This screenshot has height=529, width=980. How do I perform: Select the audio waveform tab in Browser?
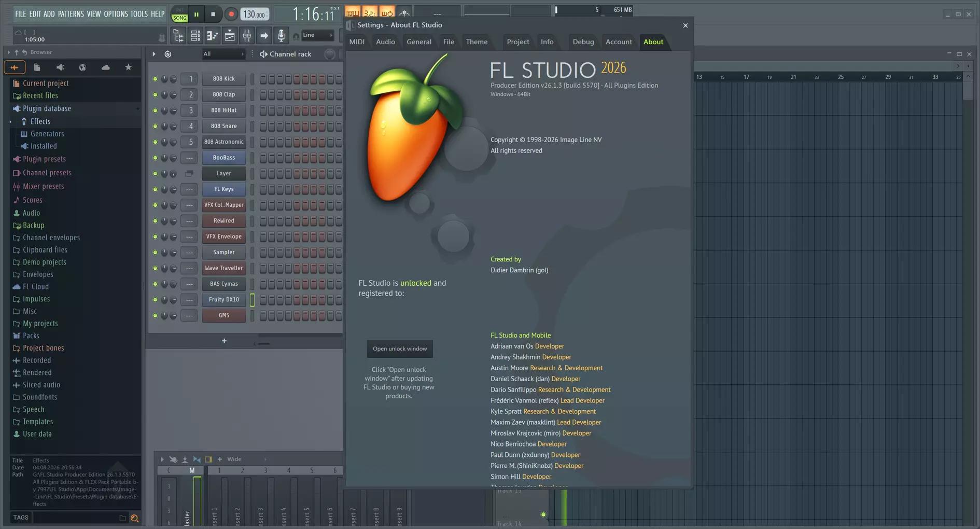[14, 67]
